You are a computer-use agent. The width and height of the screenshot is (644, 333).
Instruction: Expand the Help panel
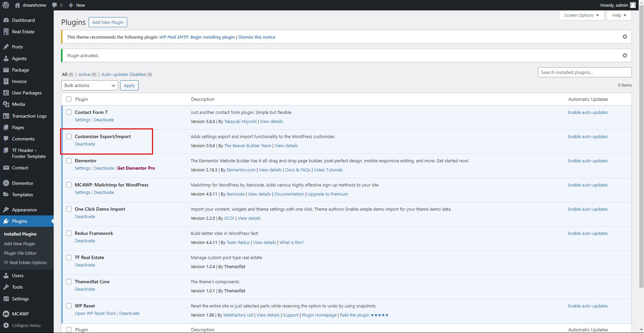pyautogui.click(x=619, y=15)
